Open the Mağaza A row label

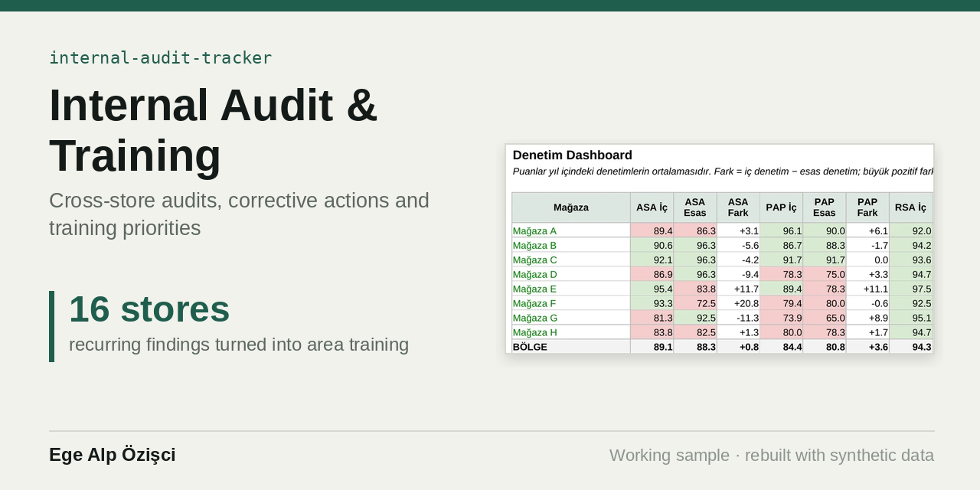(x=534, y=231)
